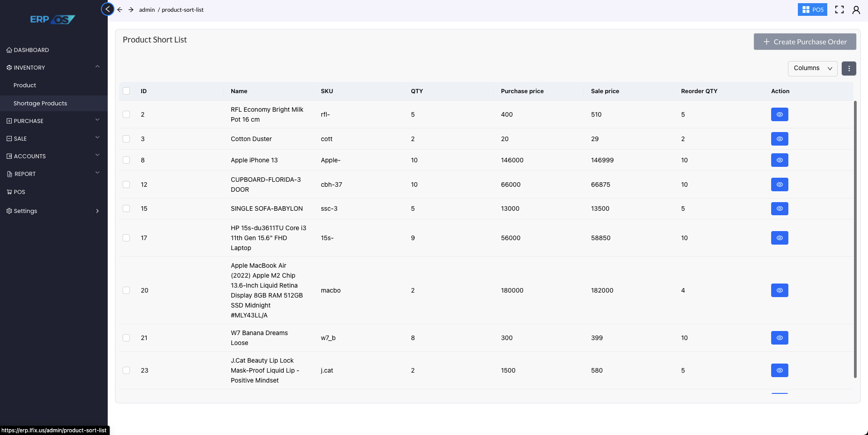Toggle the select-all header checkbox
This screenshot has width=868, height=435.
tap(126, 91)
